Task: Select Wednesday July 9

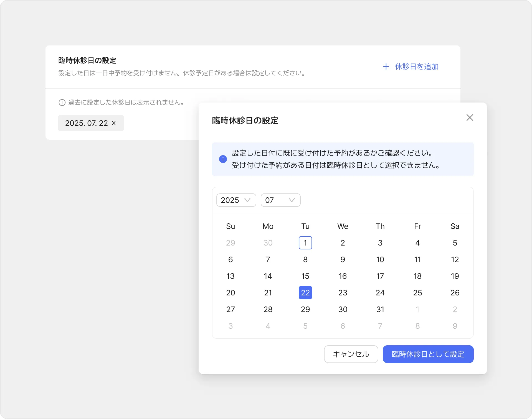Action: pos(343,259)
